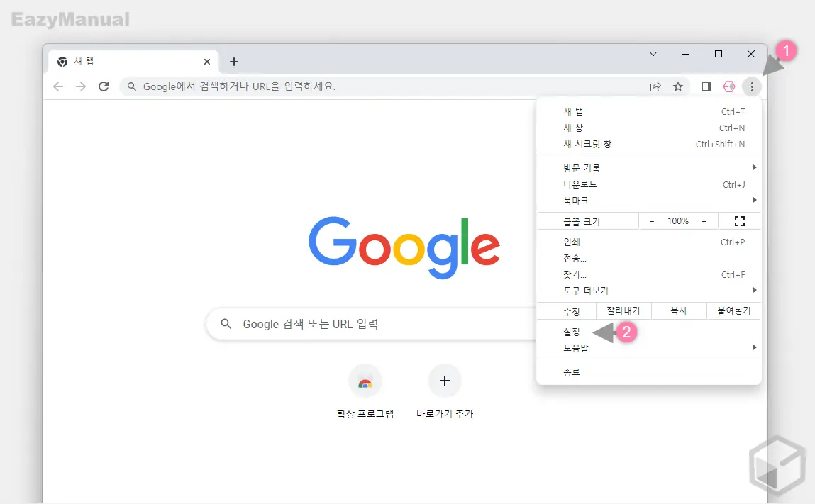Choose 찾기... from the menu
815x504 pixels.
click(x=649, y=274)
